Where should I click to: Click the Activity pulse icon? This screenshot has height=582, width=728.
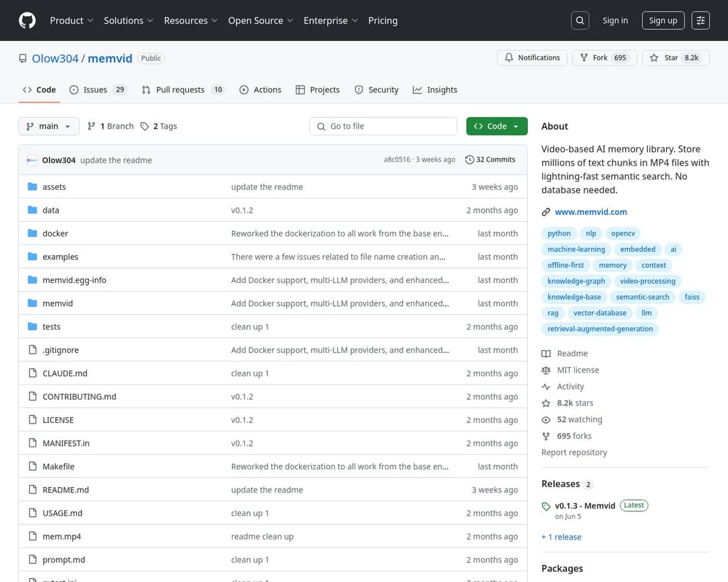[546, 387]
